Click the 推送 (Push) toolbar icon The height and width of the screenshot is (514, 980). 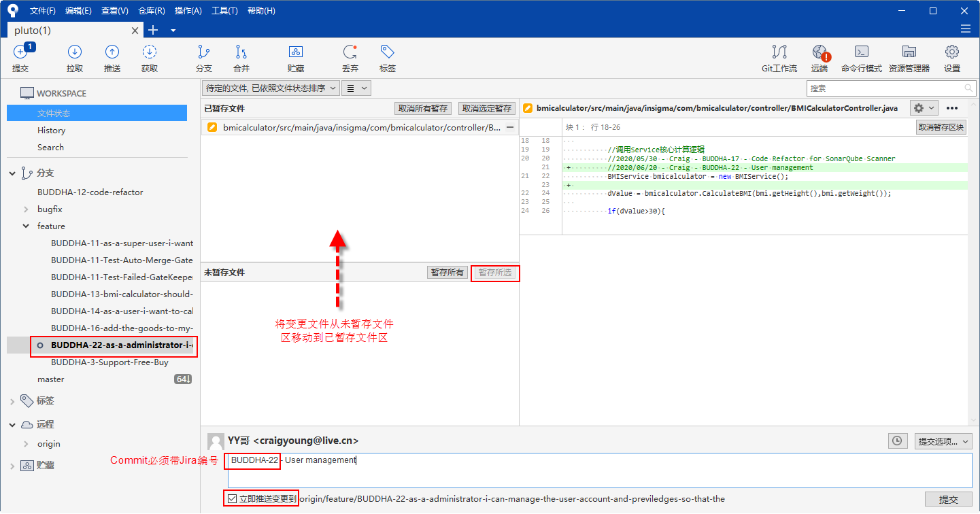tap(112, 53)
